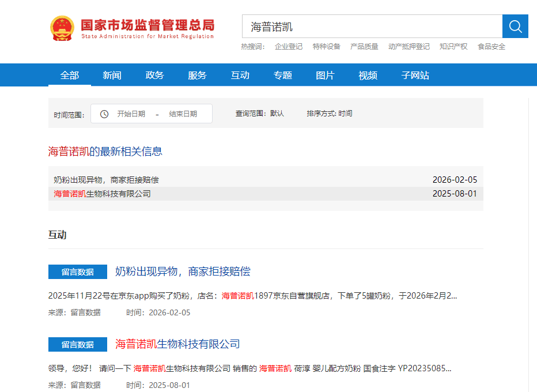Click the 企业登记 hot word link
Screen dimensions: 537x392
(x=289, y=47)
